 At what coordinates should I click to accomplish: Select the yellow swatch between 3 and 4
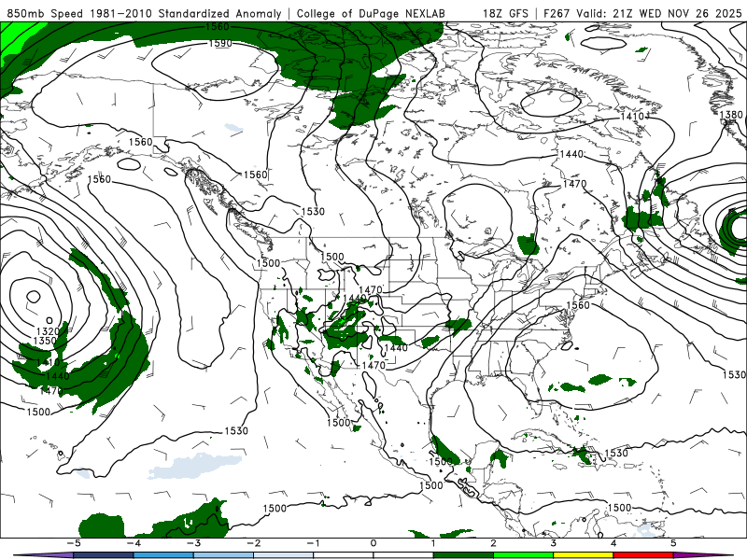(x=583, y=555)
